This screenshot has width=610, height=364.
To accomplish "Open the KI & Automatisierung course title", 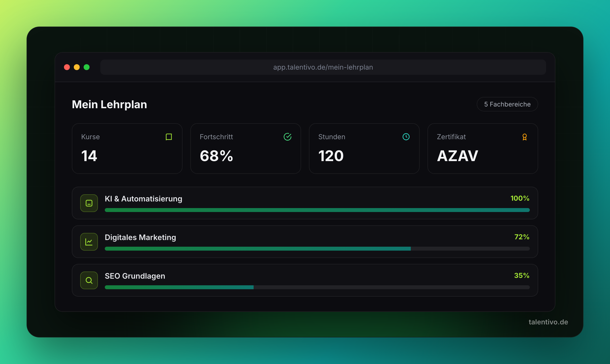I will 143,199.
